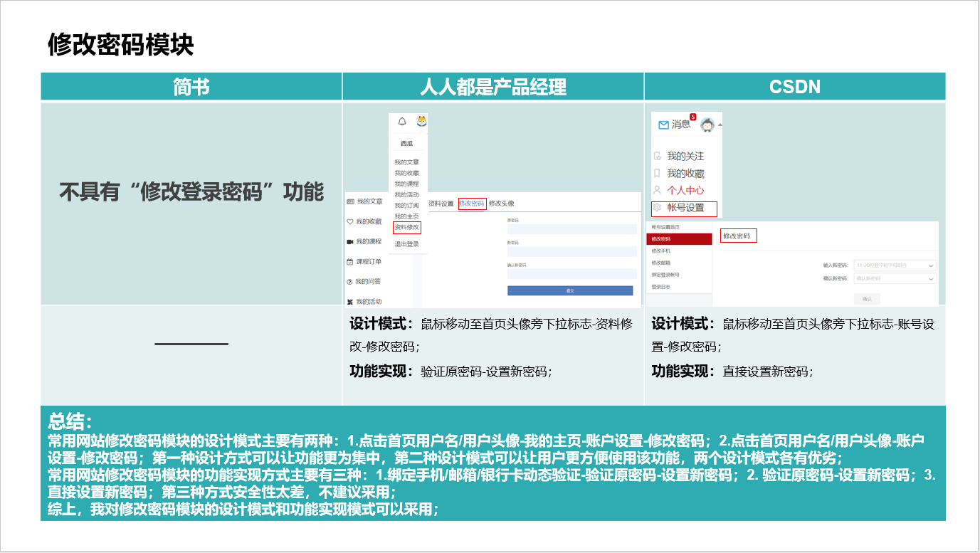
Task: Click the 简书 column header
Action: point(191,87)
